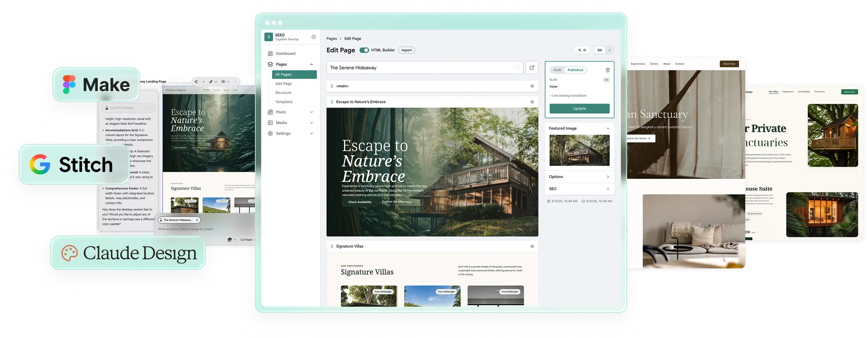Image resolution: width=868 pixels, height=338 pixels.
Task: Click Explore the Sanctuary link in hero preview
Action: (x=396, y=202)
